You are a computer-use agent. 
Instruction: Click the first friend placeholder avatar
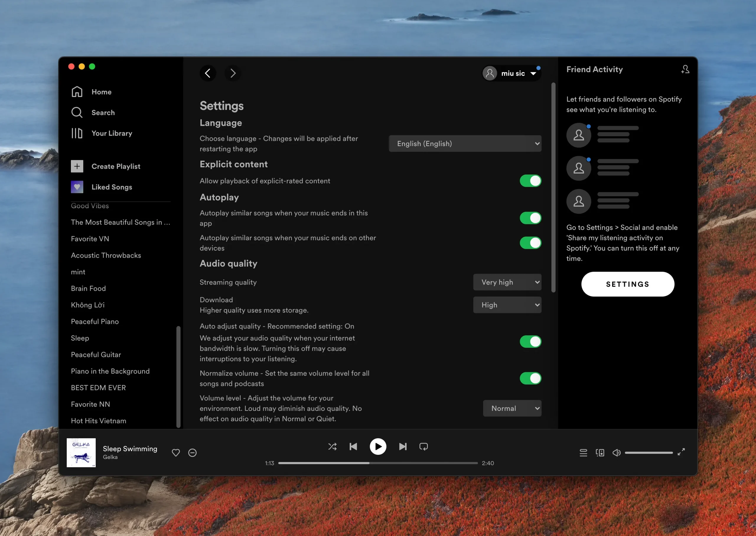tap(579, 135)
